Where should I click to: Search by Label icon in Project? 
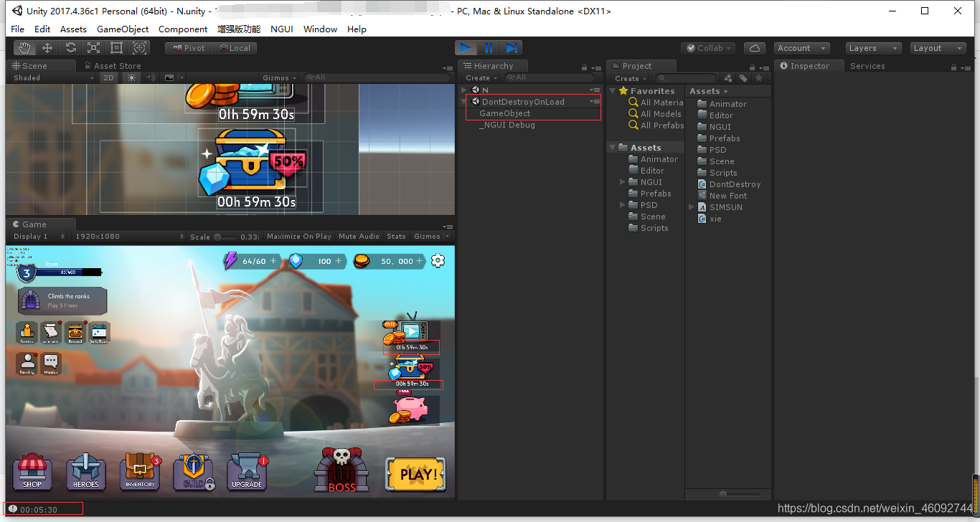743,78
